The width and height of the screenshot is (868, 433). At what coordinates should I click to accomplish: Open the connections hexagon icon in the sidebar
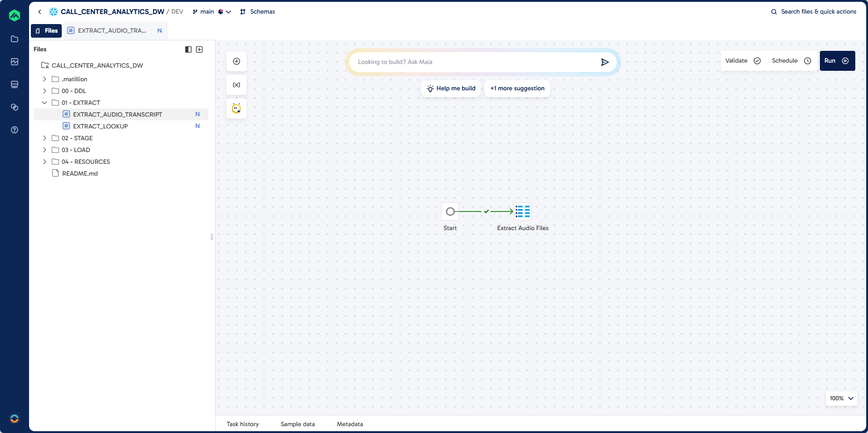15,107
